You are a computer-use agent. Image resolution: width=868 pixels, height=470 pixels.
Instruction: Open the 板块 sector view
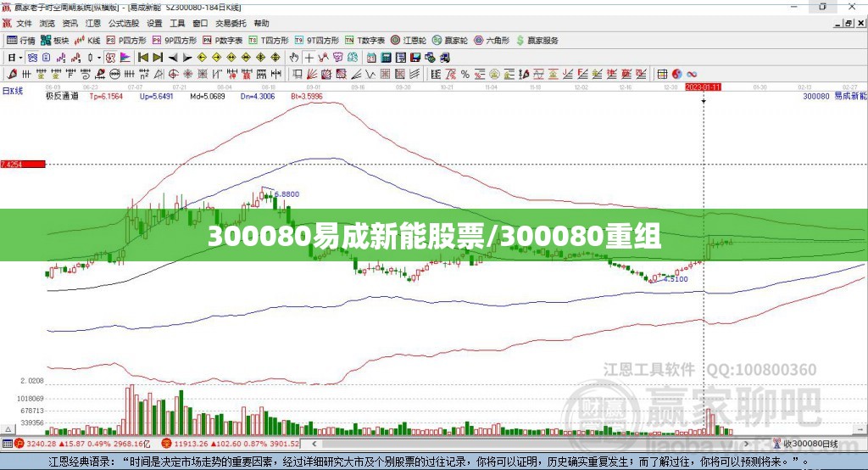(55, 41)
